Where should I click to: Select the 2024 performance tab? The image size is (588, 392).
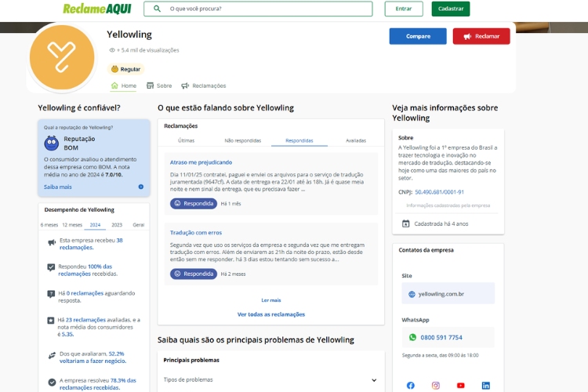[x=95, y=225]
